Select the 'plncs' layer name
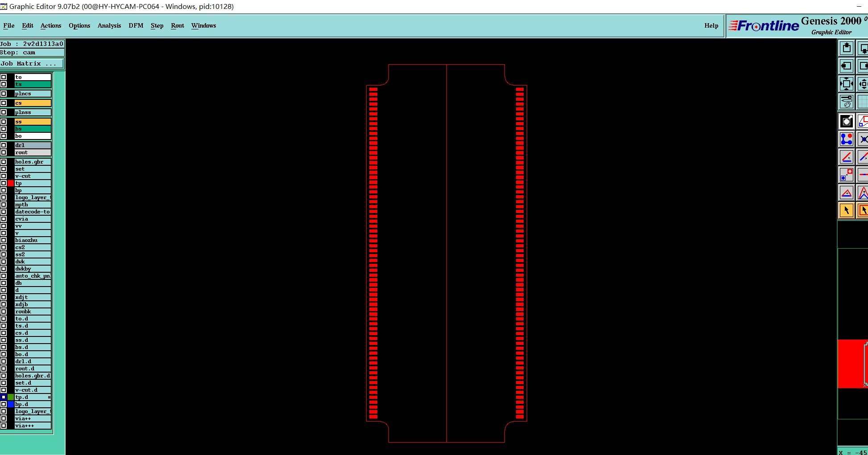This screenshot has width=868, height=455. pyautogui.click(x=33, y=94)
